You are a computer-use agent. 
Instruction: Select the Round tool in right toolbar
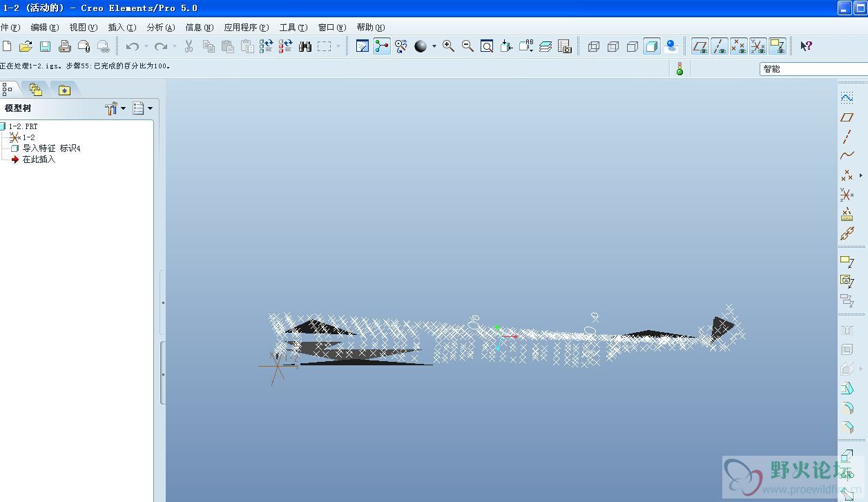(847, 408)
